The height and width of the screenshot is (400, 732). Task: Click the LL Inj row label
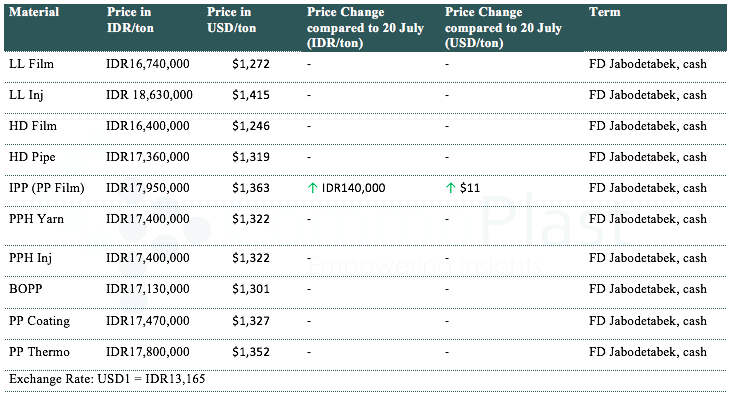(26, 95)
